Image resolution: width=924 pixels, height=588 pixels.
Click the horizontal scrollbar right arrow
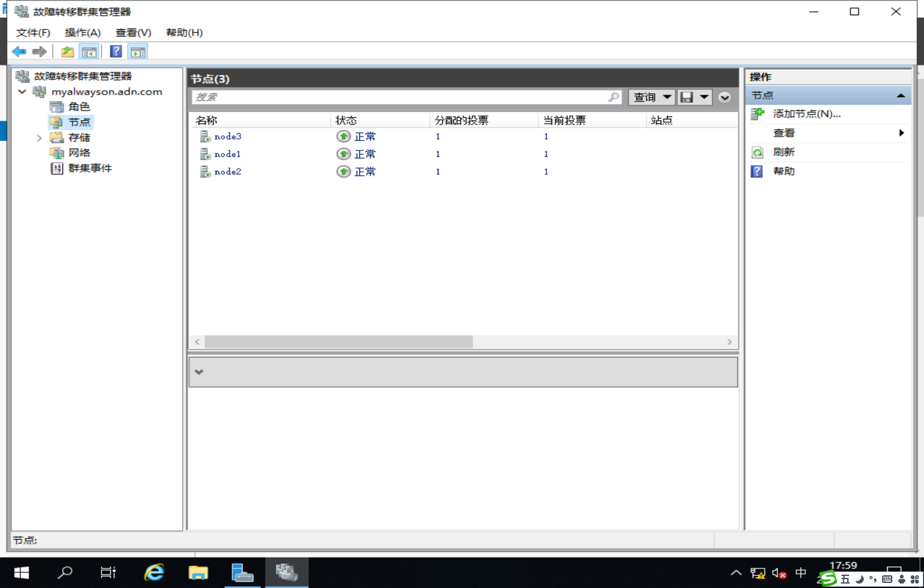click(729, 342)
